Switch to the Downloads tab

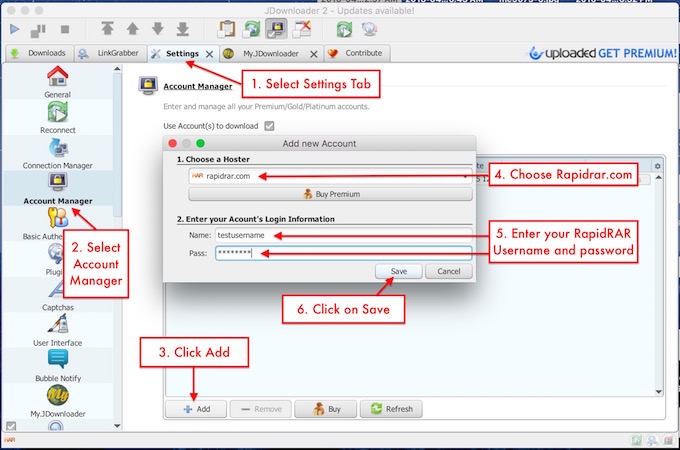(38, 53)
